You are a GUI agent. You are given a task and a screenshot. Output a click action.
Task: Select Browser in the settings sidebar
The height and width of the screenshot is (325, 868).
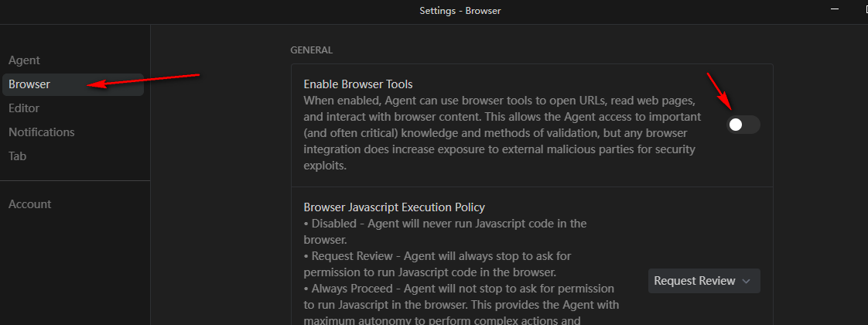[73, 84]
